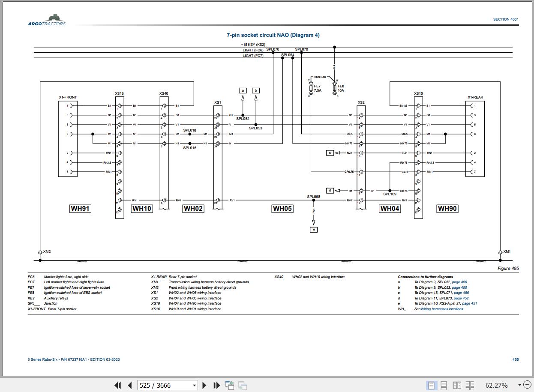
Task: Expand the zoom level dropdown arrow
Action: tap(519, 385)
